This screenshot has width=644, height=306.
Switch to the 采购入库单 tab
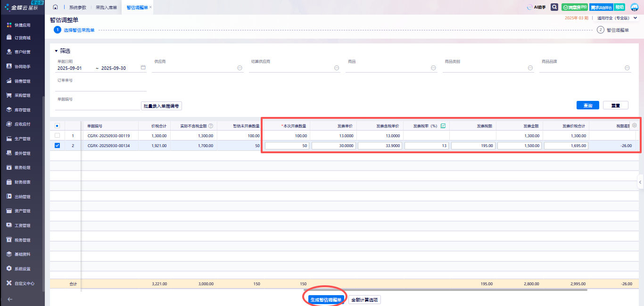pyautogui.click(x=106, y=7)
